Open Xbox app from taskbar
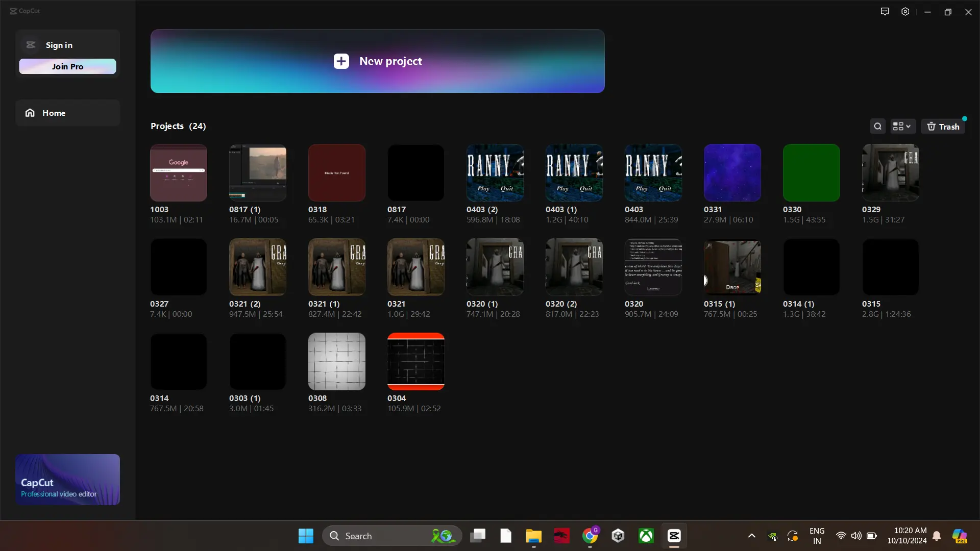980x551 pixels. tap(646, 536)
